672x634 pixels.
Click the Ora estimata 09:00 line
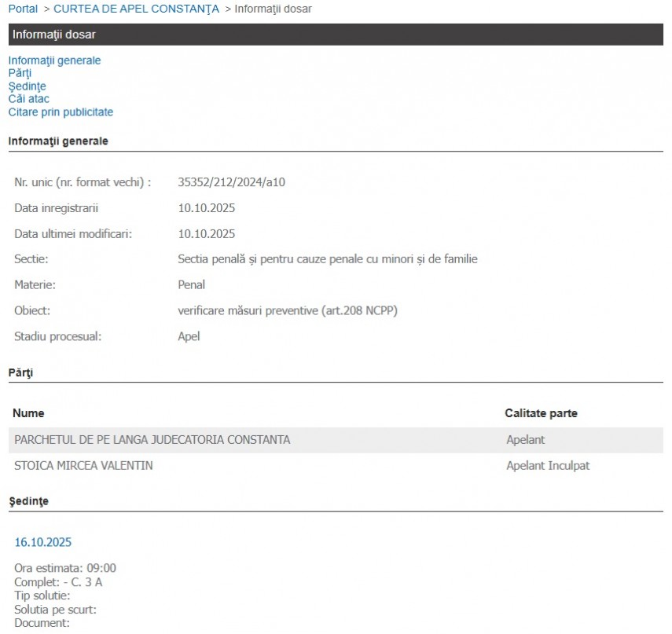click(65, 569)
